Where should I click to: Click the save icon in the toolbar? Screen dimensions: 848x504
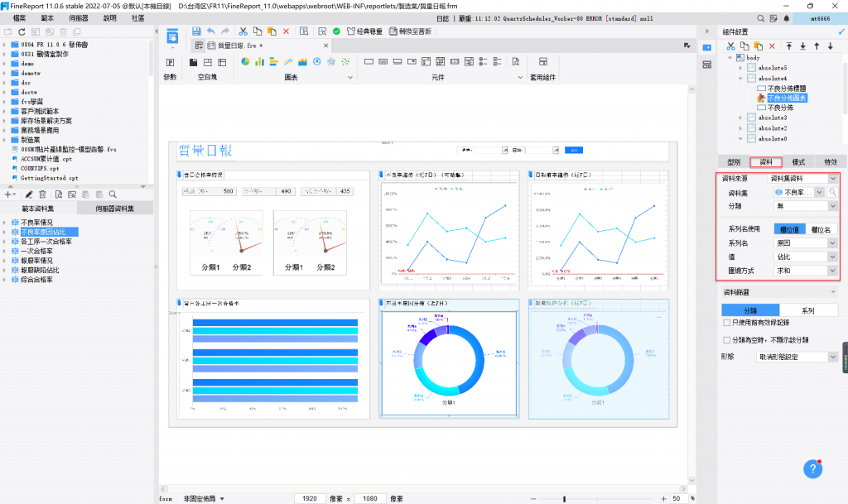tap(196, 31)
